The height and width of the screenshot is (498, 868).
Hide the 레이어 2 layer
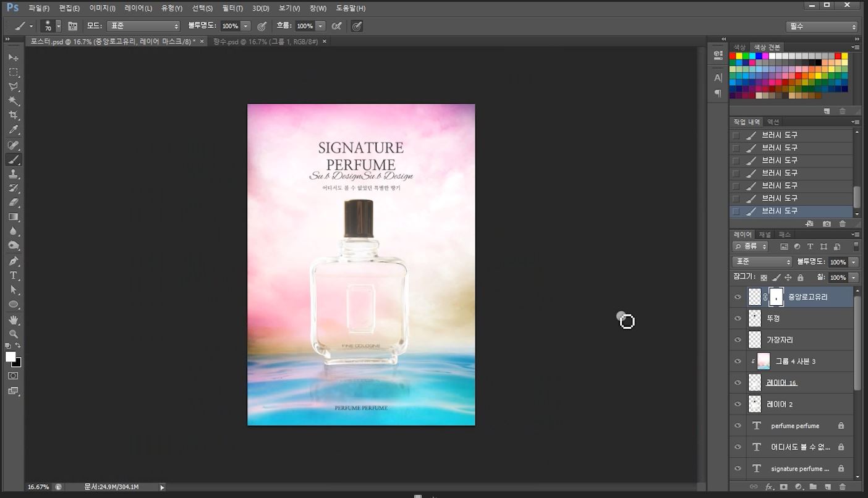(737, 404)
